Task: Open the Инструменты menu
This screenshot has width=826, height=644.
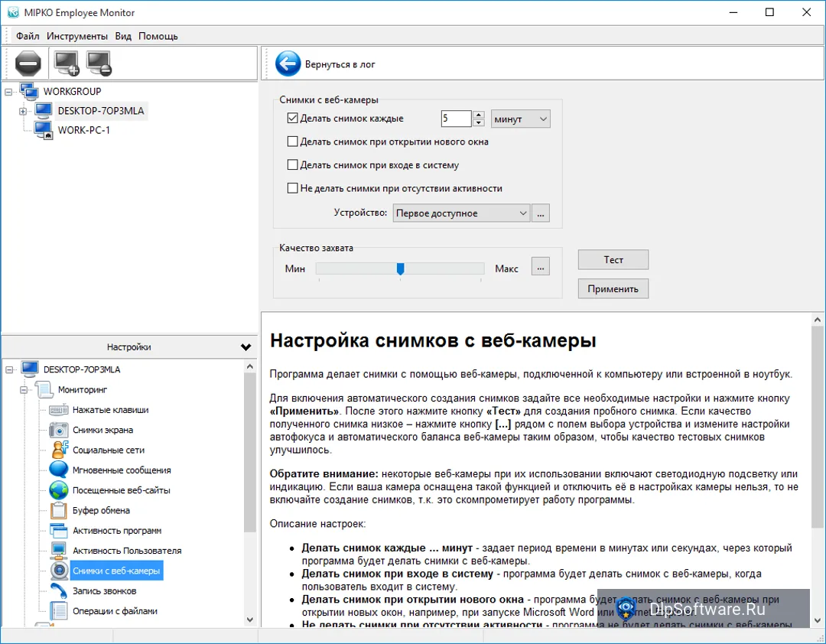Action: point(77,37)
